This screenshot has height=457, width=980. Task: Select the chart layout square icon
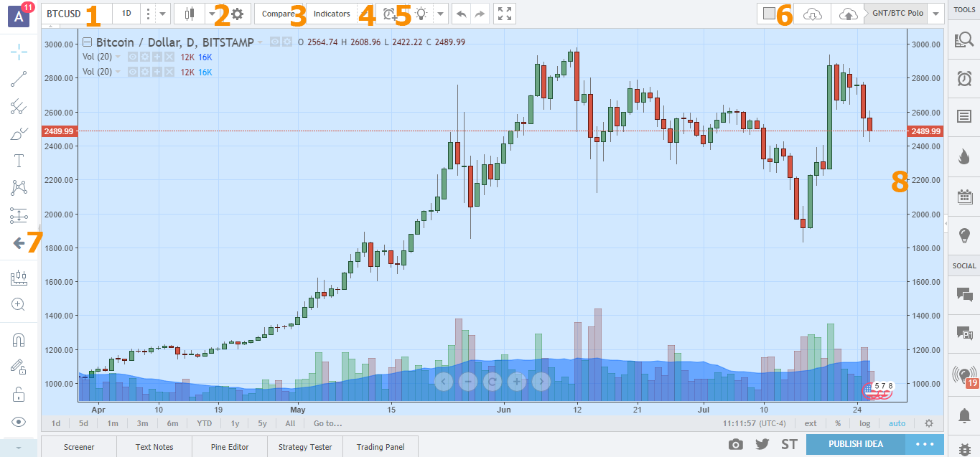[x=770, y=14]
